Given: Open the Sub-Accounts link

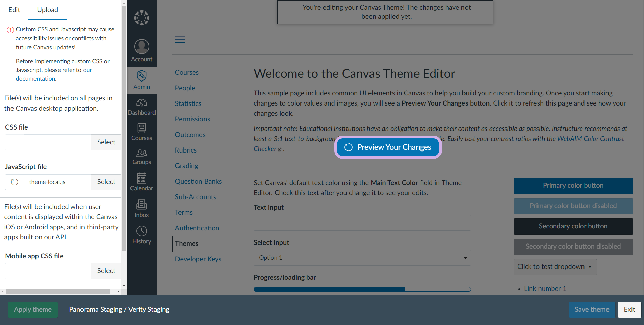Looking at the screenshot, I should click(x=195, y=197).
